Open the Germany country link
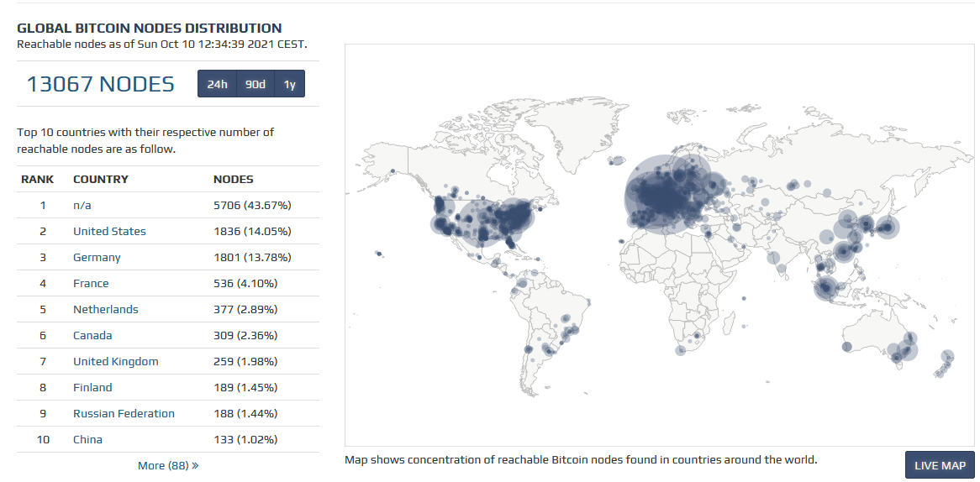The height and width of the screenshot is (482, 980). coord(97,257)
